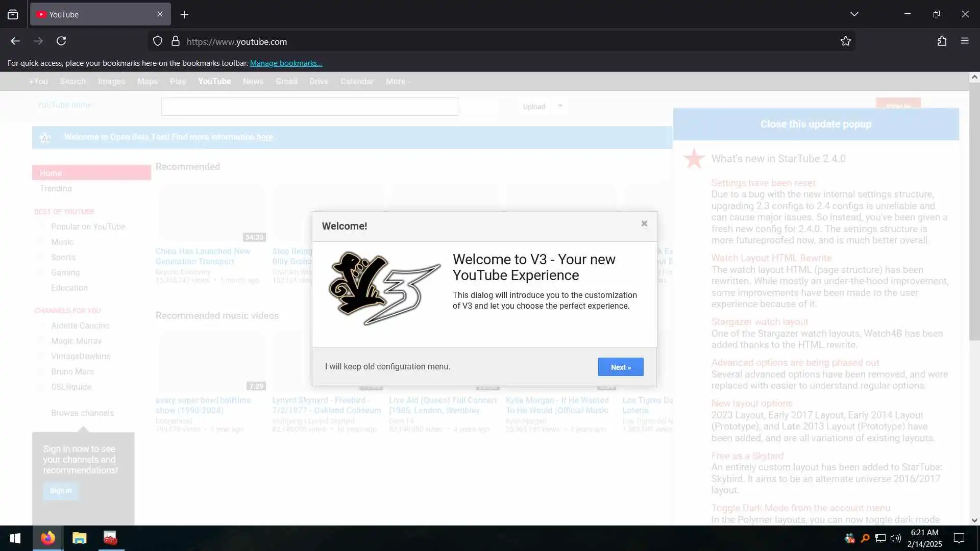Close the Welcome dialog with X icon
The image size is (980, 551).
click(644, 223)
